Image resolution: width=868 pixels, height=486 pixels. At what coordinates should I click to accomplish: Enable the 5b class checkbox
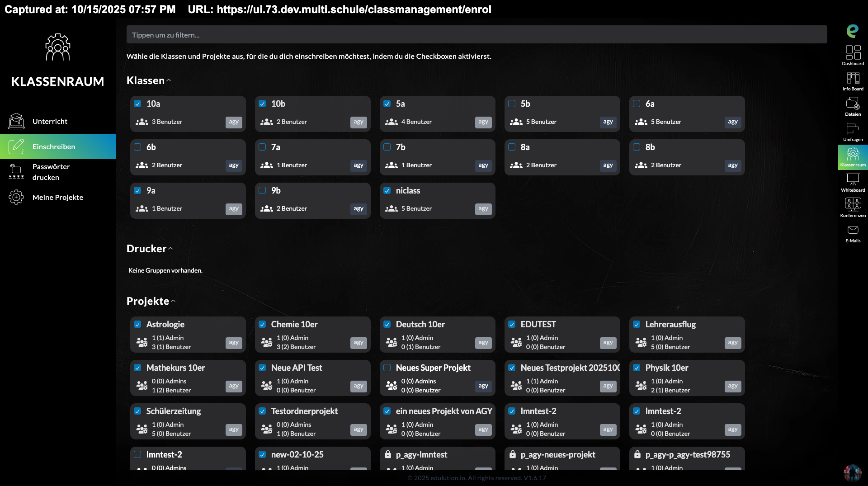[512, 104]
